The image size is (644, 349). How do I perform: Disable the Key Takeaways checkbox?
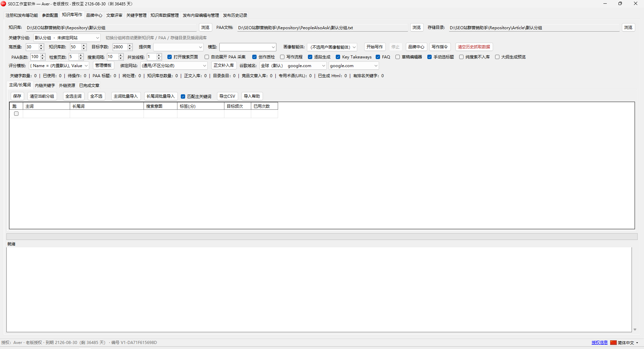click(338, 57)
